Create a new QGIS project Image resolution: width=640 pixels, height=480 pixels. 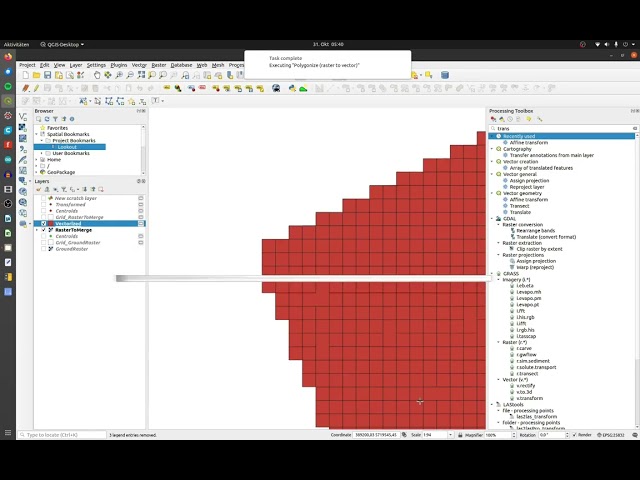26,75
